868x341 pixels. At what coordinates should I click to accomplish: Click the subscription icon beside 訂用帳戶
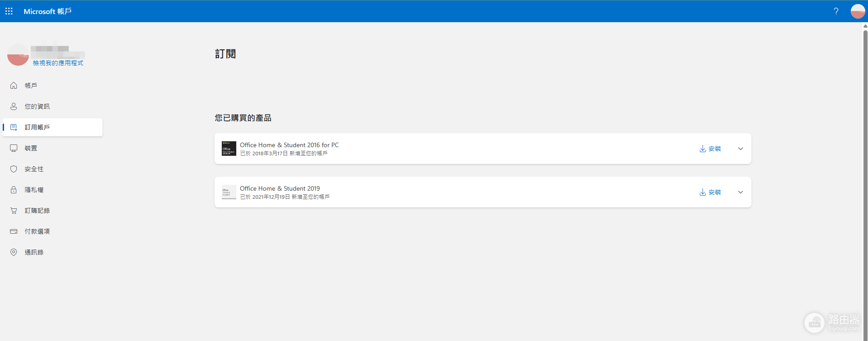(14, 127)
